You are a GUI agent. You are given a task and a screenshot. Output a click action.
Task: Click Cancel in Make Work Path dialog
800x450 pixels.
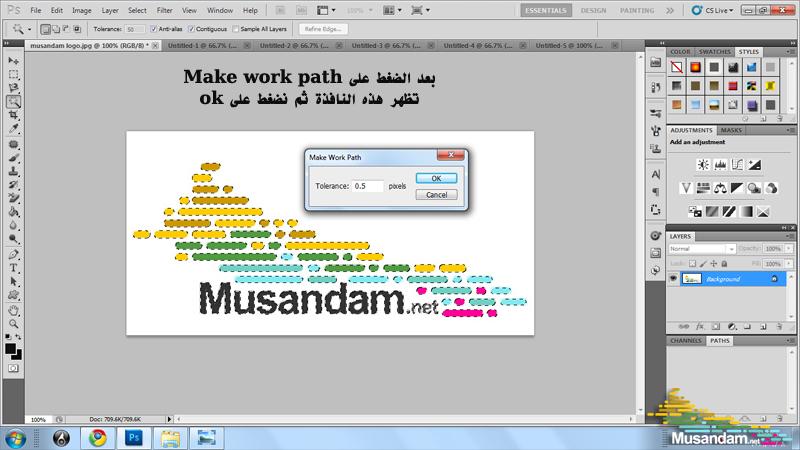pos(436,194)
